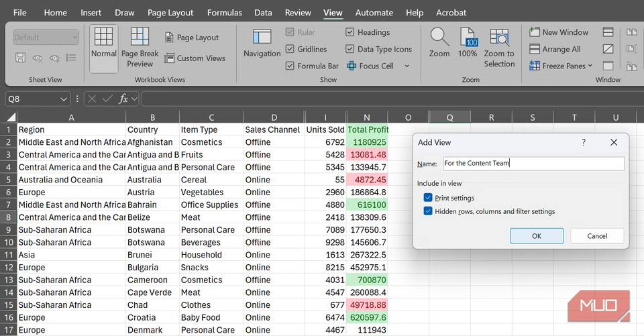644x336 pixels.
Task: Uncheck Print settings in Add View
Action: pyautogui.click(x=428, y=198)
